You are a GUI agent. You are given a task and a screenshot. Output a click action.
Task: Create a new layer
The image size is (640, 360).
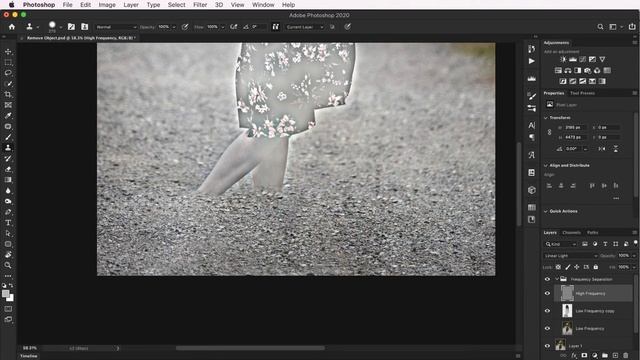(x=615, y=356)
